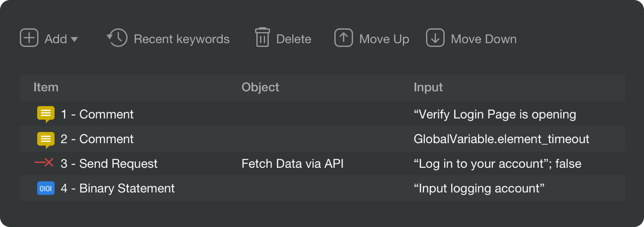Select the yellow comment icon in row 2

[x=46, y=139]
